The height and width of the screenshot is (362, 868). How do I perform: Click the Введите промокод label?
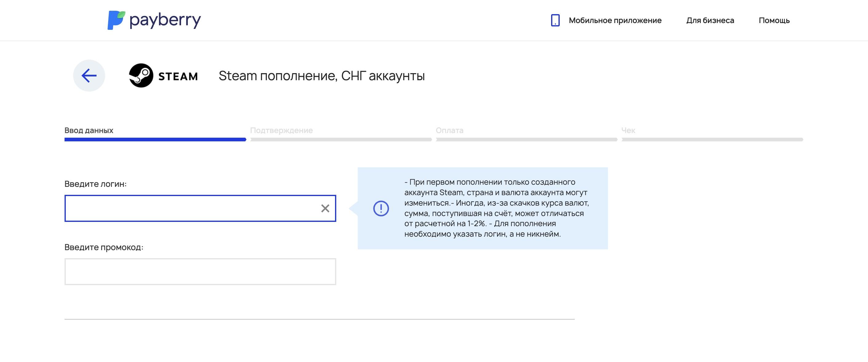tap(104, 247)
